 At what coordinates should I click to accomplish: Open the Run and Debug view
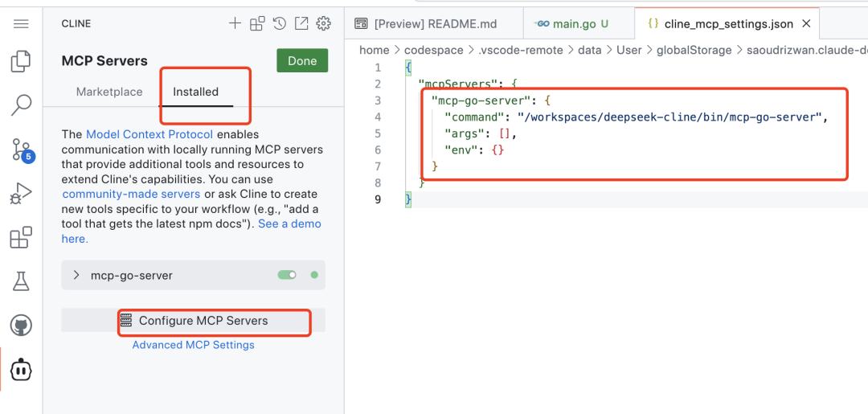[21, 194]
